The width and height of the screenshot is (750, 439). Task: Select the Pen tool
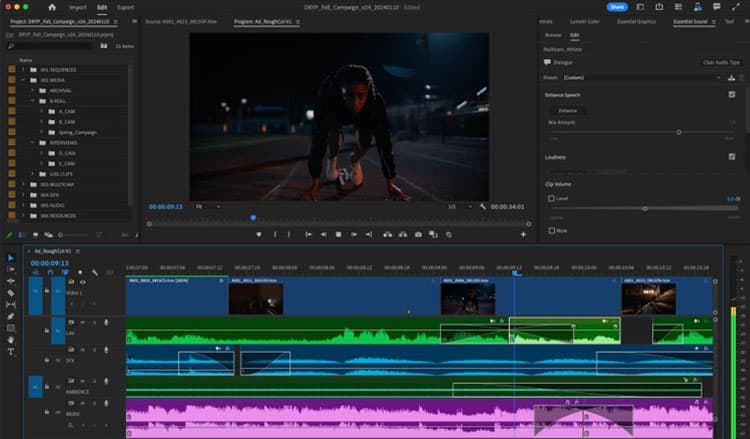(11, 316)
